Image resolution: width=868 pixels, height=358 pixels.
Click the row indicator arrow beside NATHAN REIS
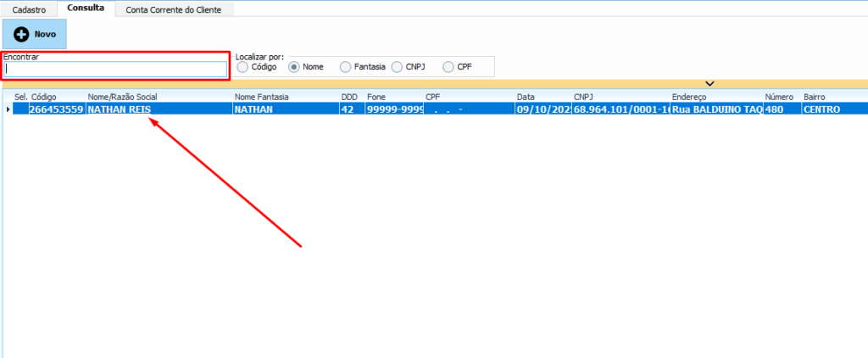pos(8,109)
